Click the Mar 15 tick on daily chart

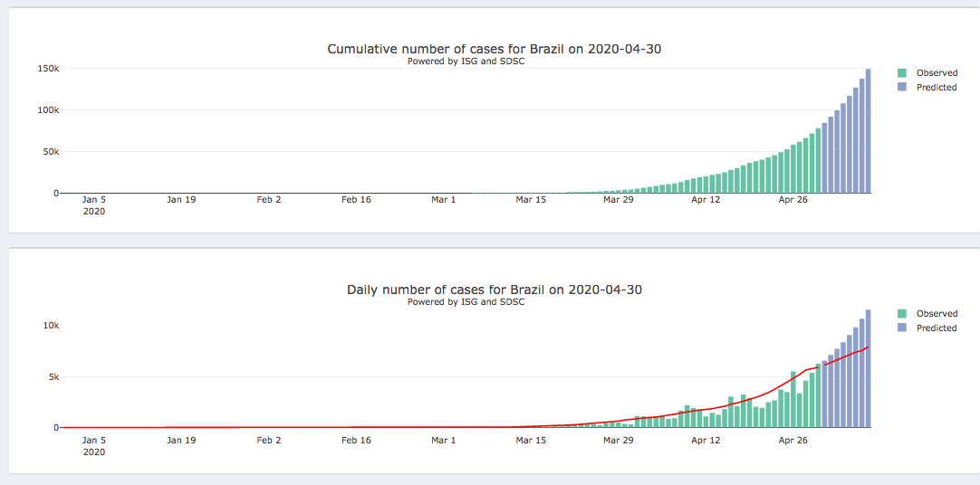coord(531,441)
